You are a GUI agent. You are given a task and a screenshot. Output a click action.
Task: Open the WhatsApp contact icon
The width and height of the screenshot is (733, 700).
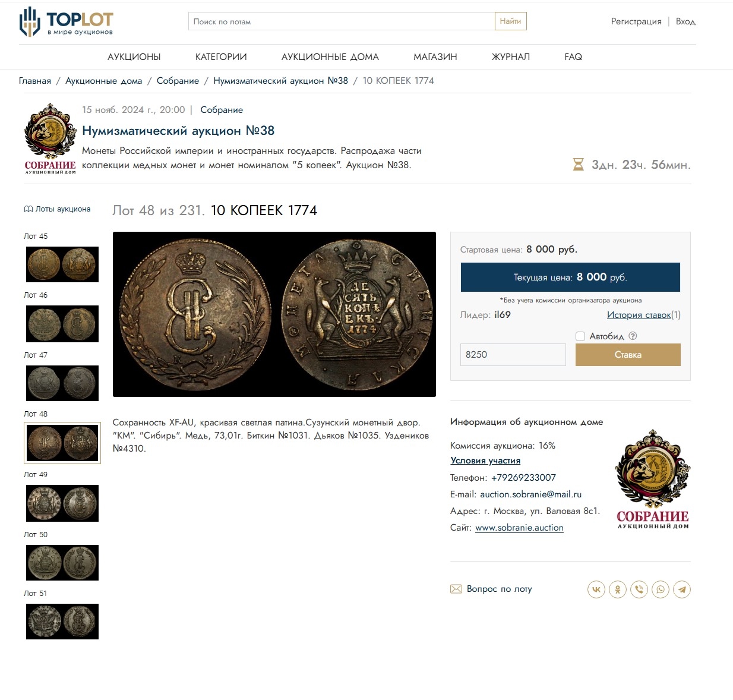[661, 589]
